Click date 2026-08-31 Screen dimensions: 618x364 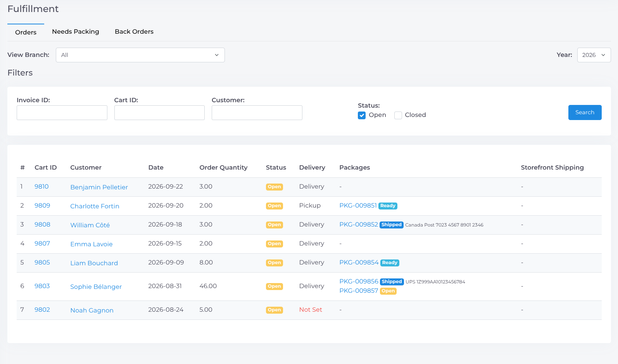pyautogui.click(x=165, y=286)
